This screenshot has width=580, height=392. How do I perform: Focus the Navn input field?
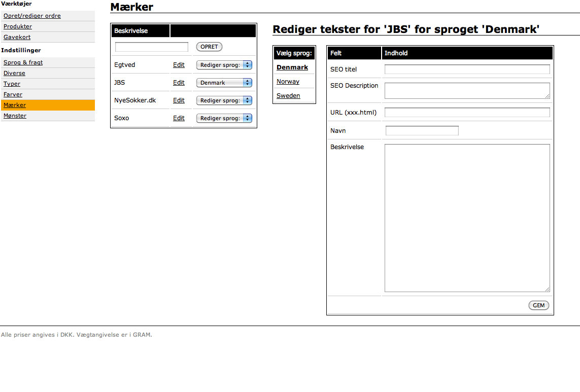coord(422,130)
